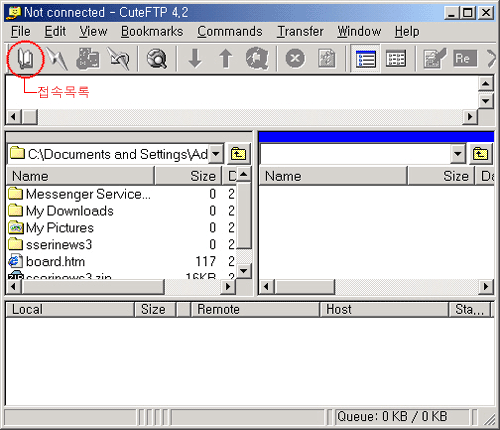Open the File menu
The image size is (500, 430).
[x=21, y=32]
